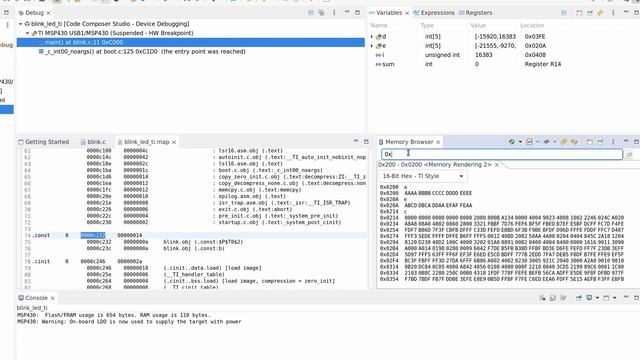Image resolution: width=640 pixels, height=360 pixels.
Task: Click the display selected console icon
Action: 589,298
